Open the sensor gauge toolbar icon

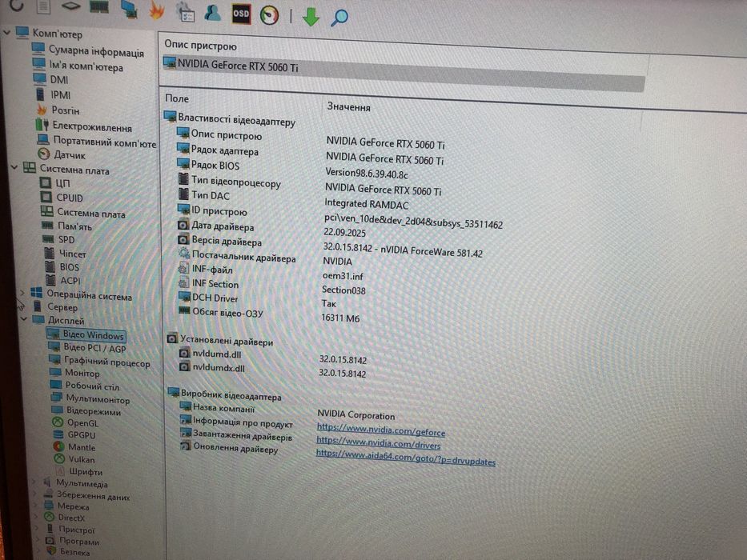(269, 15)
